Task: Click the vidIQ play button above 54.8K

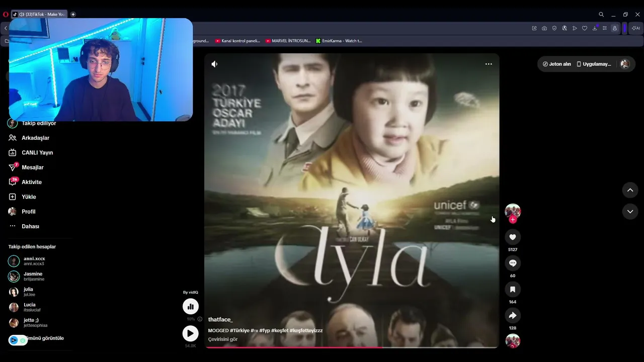Action: (x=190, y=333)
